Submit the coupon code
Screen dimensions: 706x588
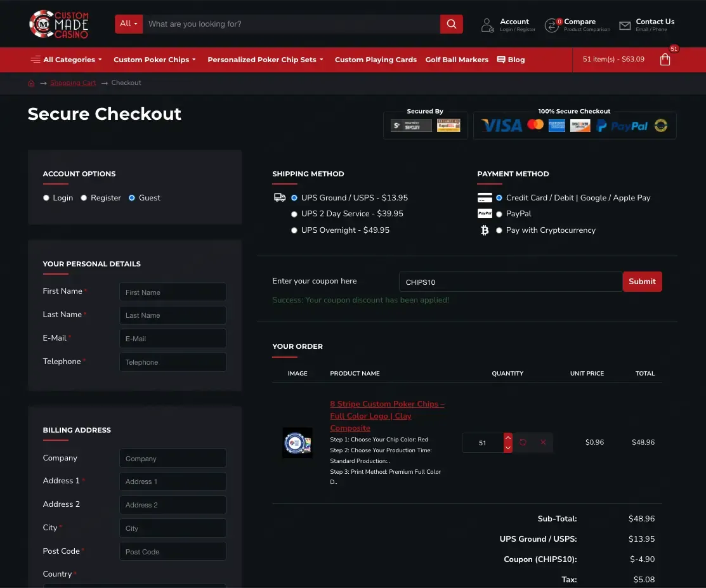[x=642, y=282]
